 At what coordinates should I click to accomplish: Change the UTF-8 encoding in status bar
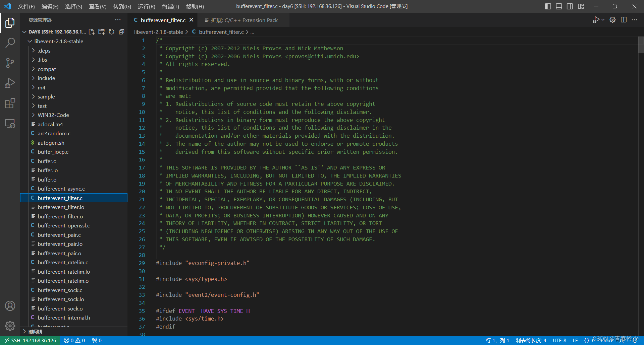pyautogui.click(x=559, y=340)
